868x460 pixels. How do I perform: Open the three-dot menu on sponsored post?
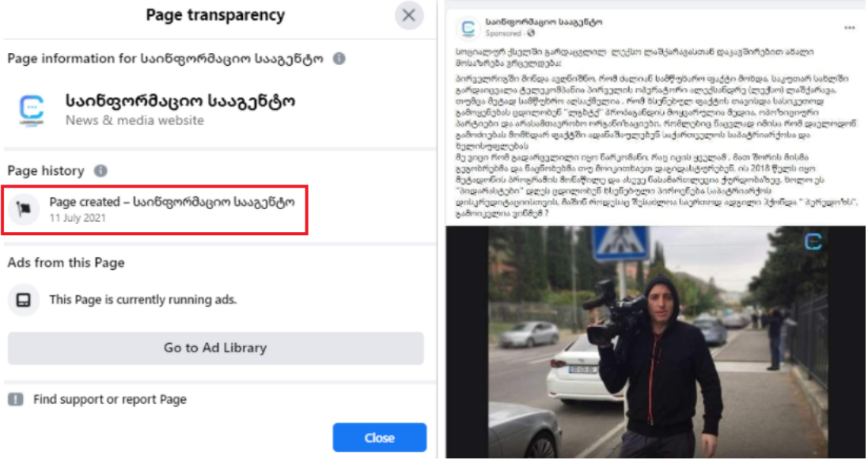(x=849, y=28)
